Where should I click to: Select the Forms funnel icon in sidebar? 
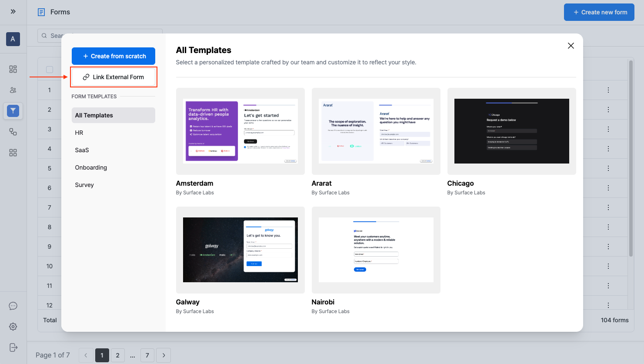13,111
